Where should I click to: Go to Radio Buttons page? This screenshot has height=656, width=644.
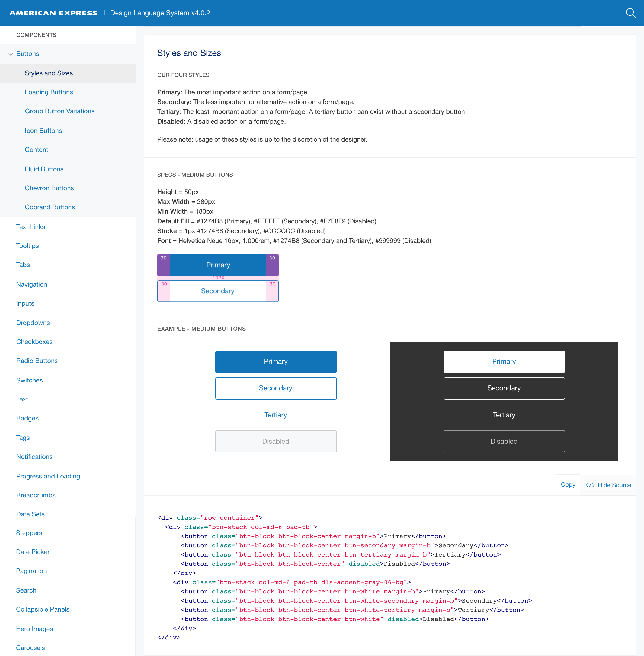(37, 361)
